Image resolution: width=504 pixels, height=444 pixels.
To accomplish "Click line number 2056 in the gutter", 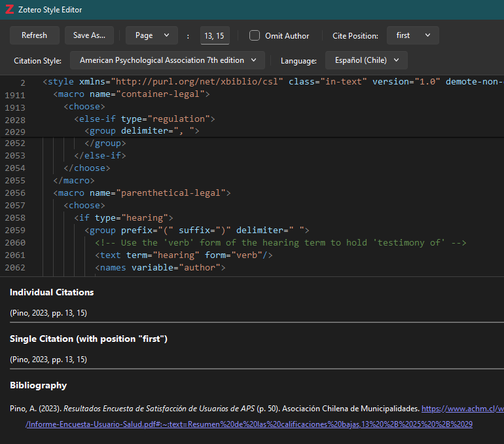I will (x=15, y=193).
